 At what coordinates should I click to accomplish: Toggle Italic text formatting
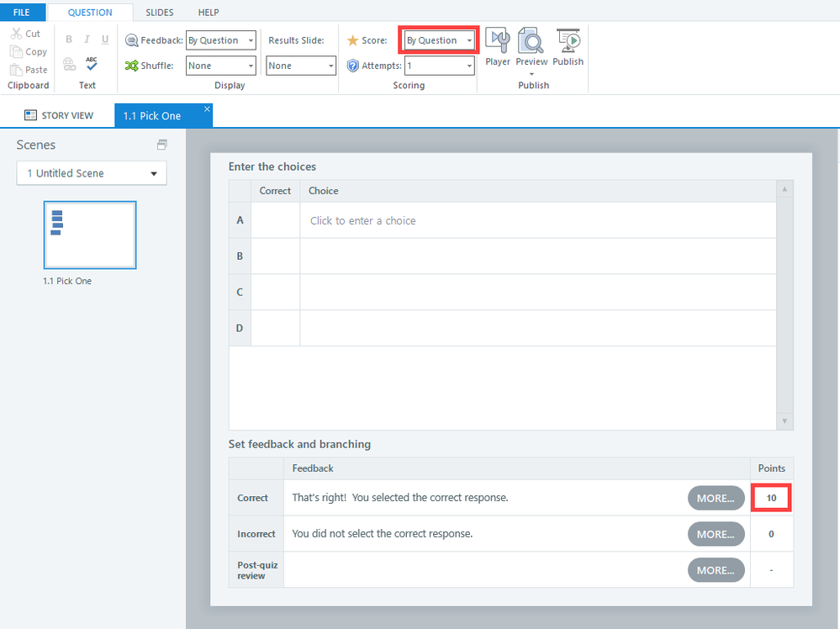pos(87,40)
